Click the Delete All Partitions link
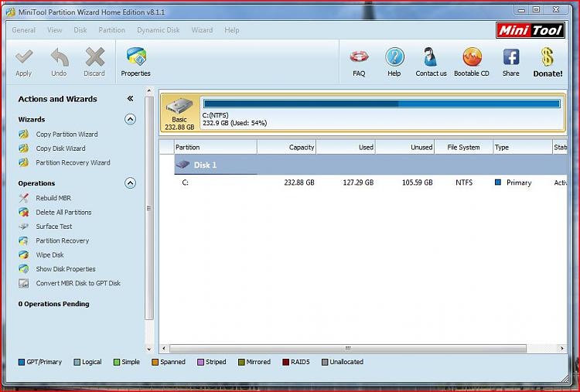Viewport: 580px width, 392px height. (63, 213)
